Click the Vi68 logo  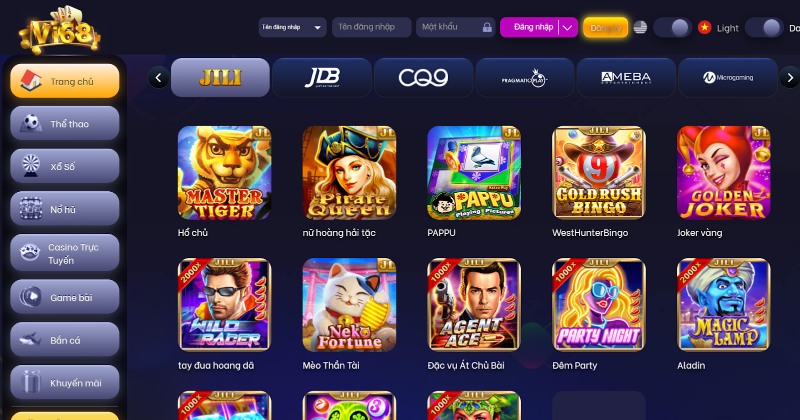click(60, 30)
